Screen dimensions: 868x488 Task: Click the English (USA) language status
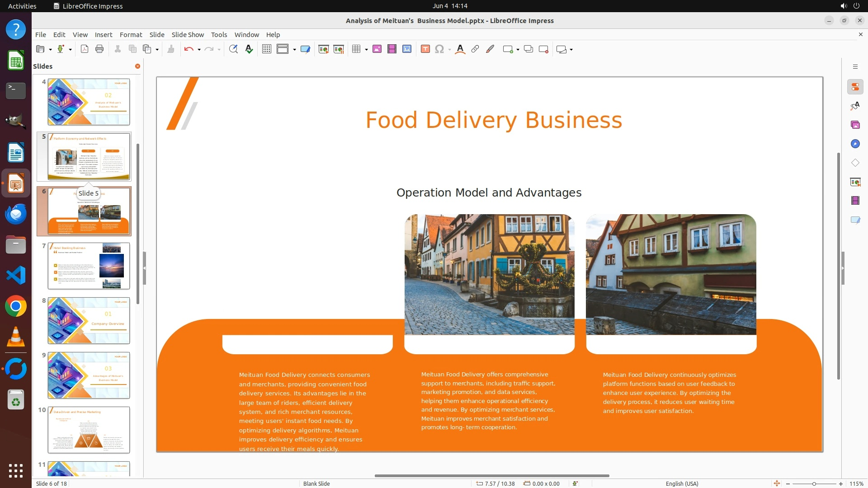pos(682,483)
